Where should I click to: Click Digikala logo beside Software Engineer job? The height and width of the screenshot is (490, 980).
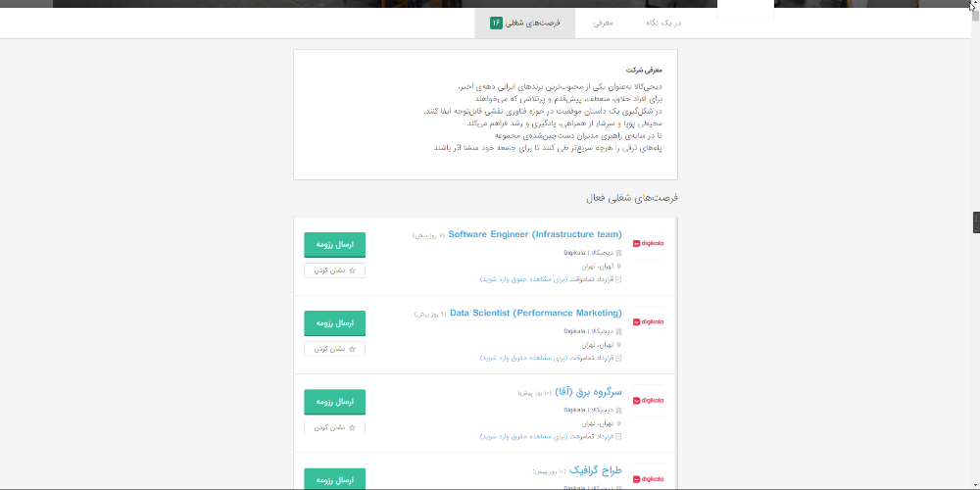648,243
